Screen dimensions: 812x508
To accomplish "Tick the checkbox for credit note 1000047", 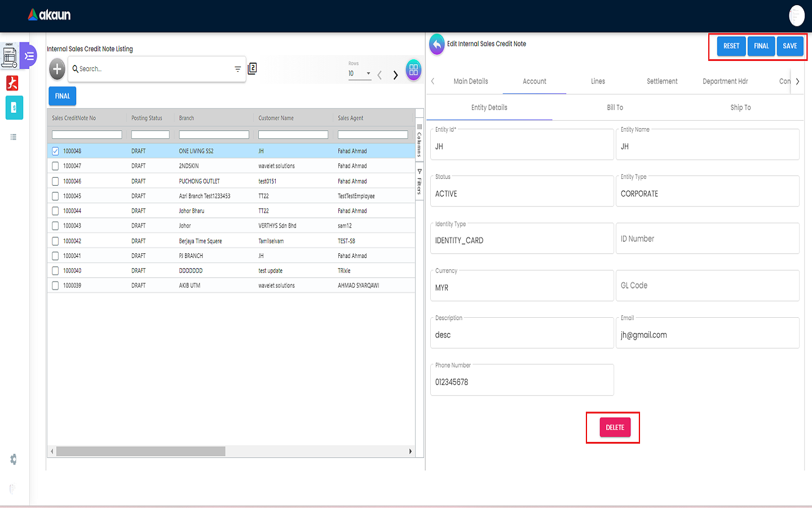I will pyautogui.click(x=55, y=166).
